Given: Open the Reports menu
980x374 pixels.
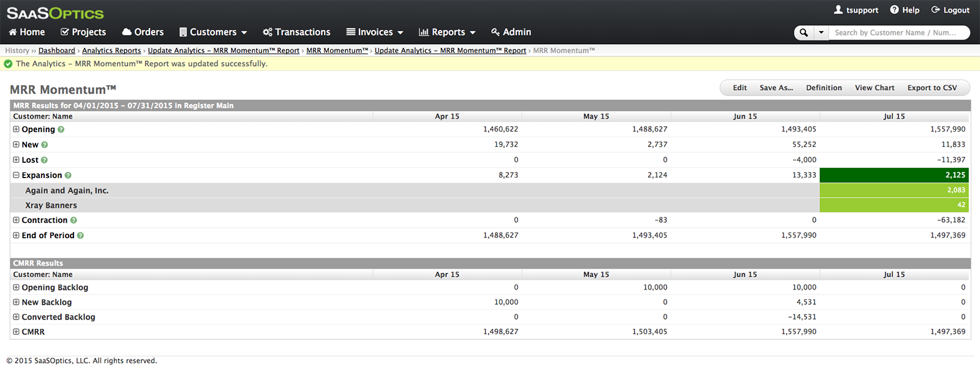Looking at the screenshot, I should 448,32.
